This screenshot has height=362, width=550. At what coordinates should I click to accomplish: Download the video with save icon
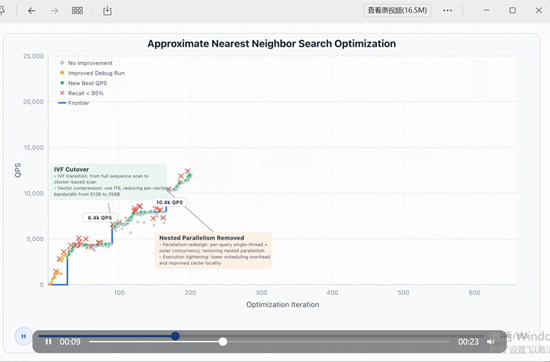coord(107,11)
